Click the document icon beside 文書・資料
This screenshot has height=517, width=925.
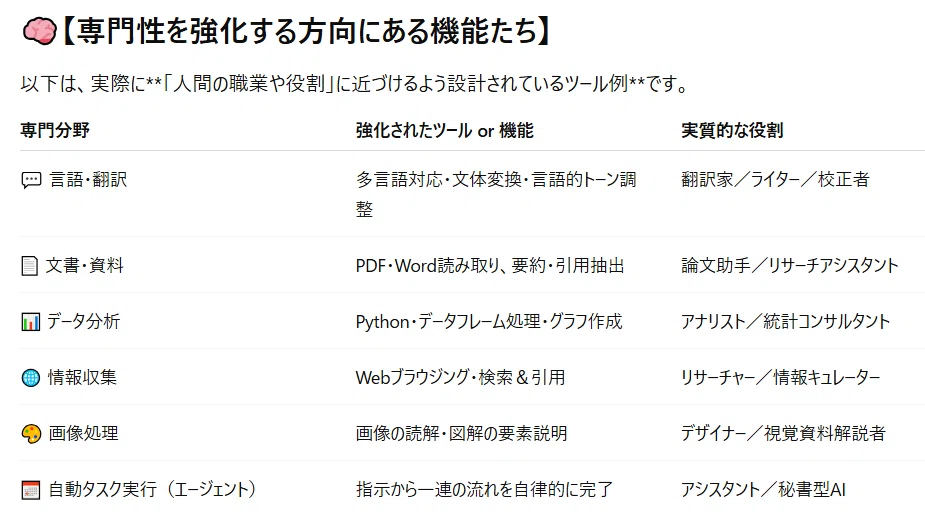(29, 266)
